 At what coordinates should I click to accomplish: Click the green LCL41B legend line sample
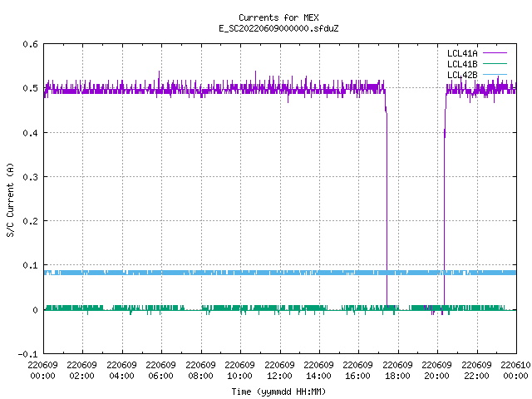(495, 63)
